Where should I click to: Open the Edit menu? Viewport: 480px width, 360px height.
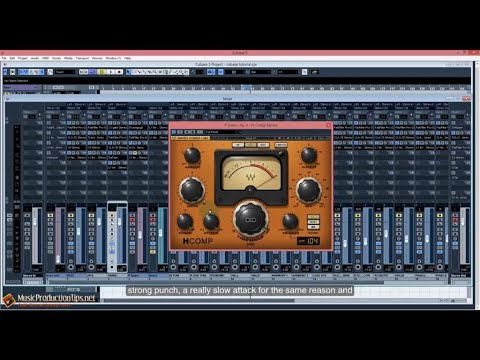[x=12, y=58]
